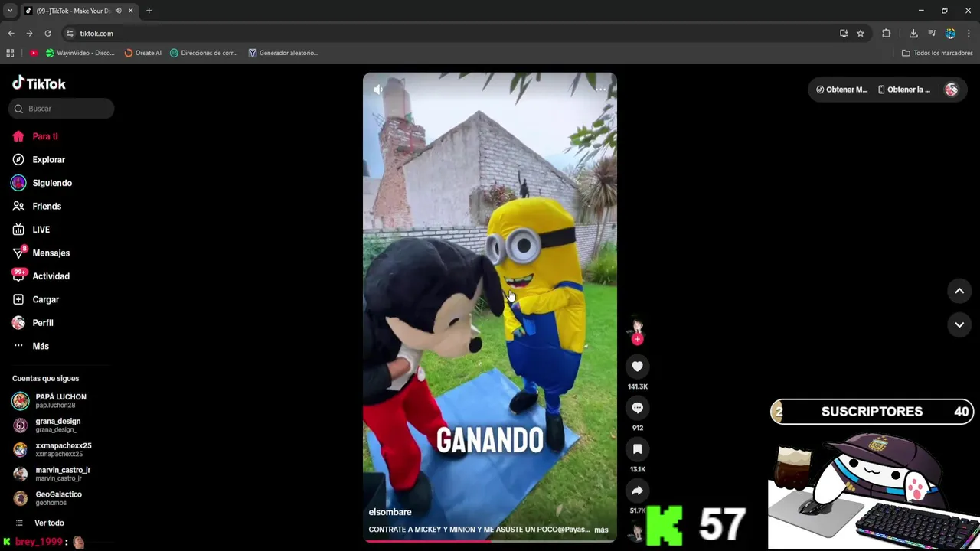Screen dimensions: 980x551
Task: Mute the video with speaker icon
Action: point(378,90)
